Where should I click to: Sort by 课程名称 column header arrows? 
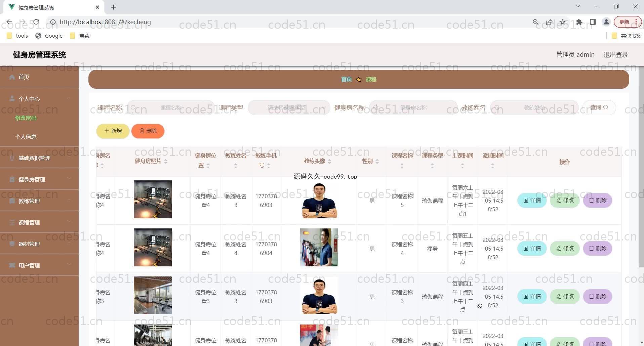[x=402, y=166]
